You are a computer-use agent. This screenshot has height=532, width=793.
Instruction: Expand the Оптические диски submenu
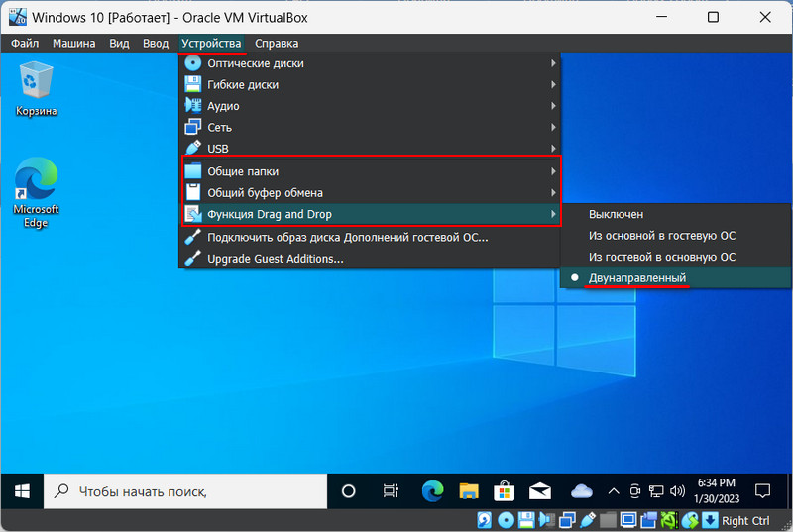point(370,63)
